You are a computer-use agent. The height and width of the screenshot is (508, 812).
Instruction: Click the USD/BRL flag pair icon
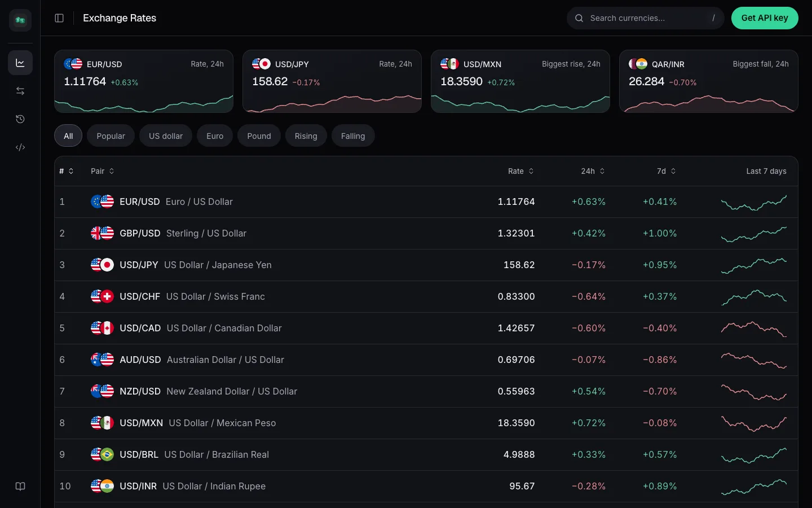[103, 454]
